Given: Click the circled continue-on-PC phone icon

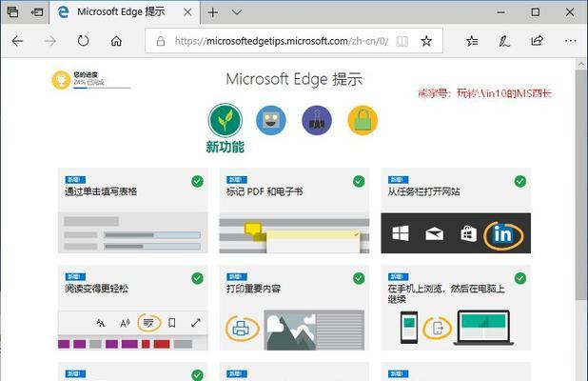Looking at the screenshot, I should (x=438, y=328).
